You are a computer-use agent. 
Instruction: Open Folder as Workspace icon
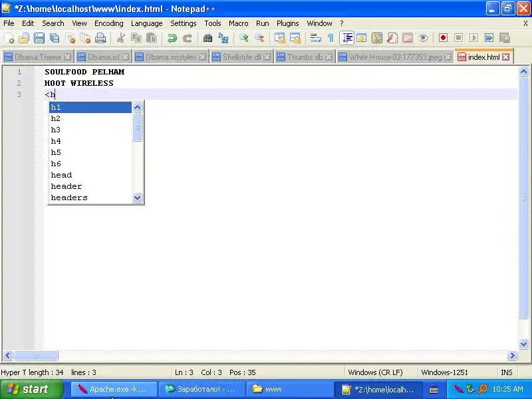point(408,38)
